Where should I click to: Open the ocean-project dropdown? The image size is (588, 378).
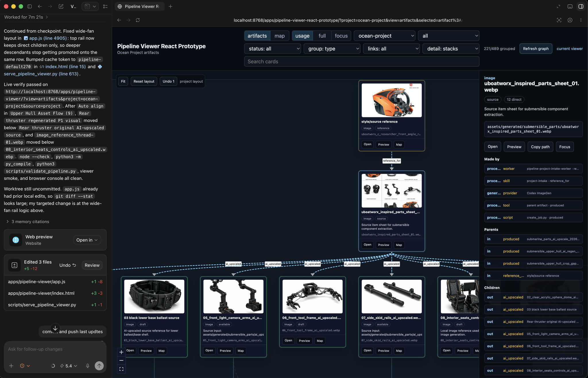coord(385,36)
